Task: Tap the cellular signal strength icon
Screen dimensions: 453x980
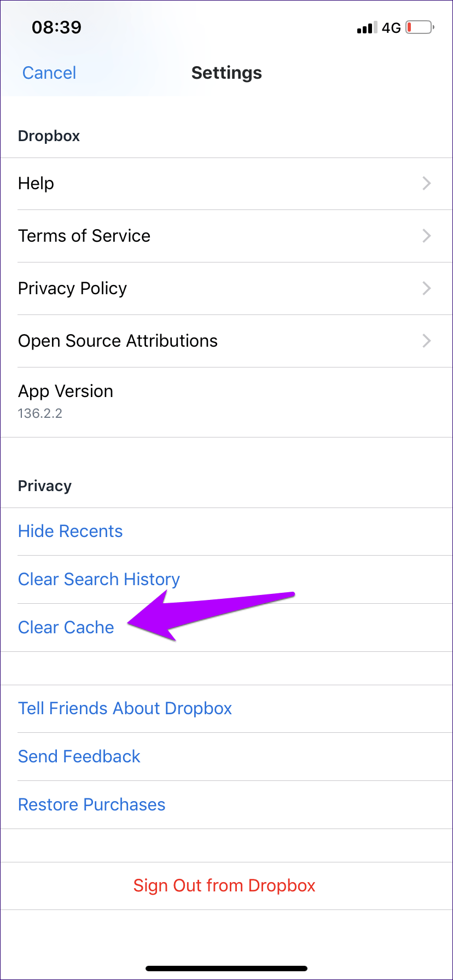Action: pos(367,28)
